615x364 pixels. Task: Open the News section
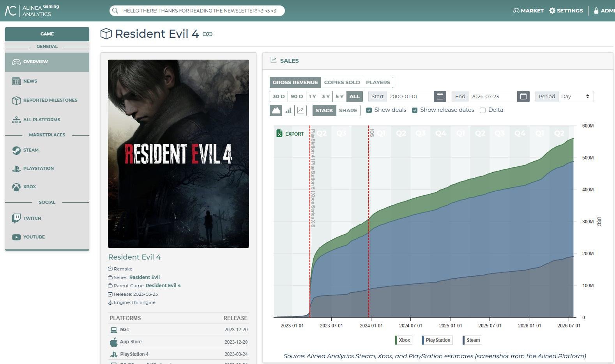pyautogui.click(x=47, y=81)
